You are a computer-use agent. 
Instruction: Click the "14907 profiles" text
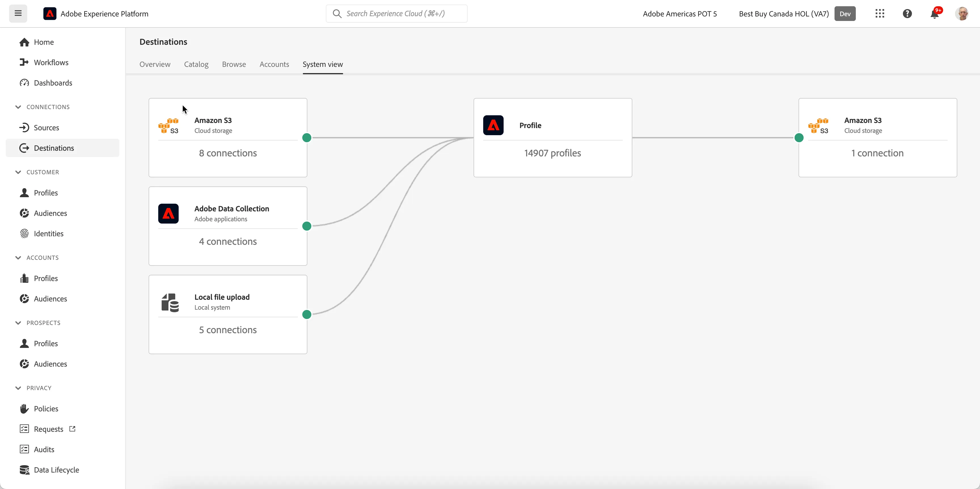[x=552, y=153]
